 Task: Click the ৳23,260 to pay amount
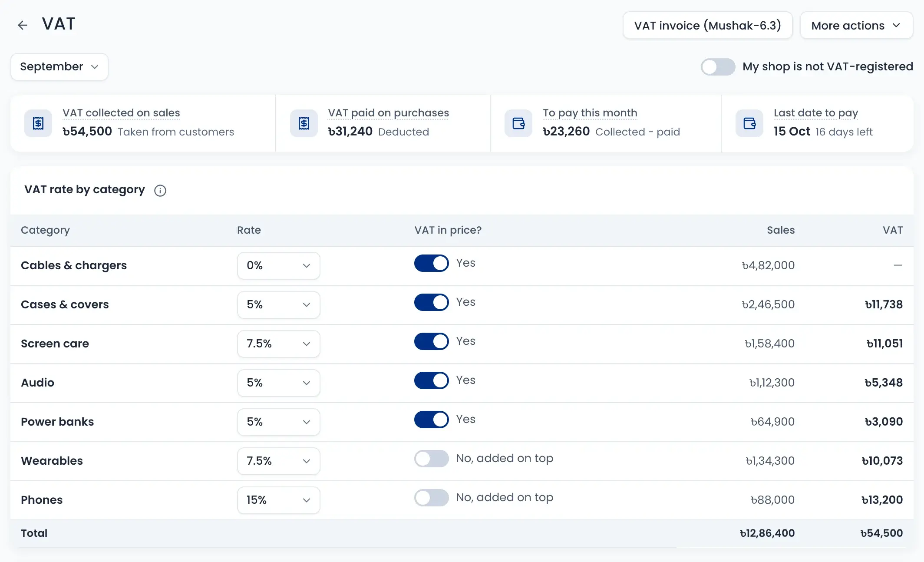coord(566,132)
